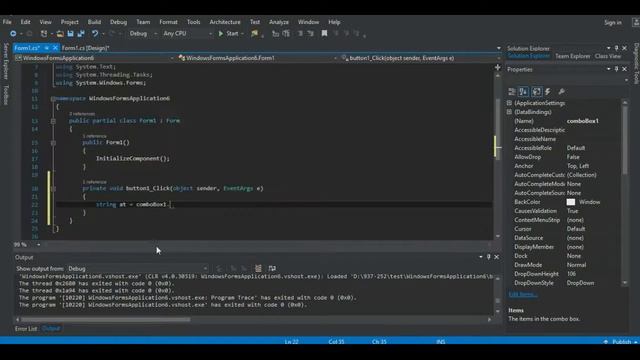Open the Solution Configurations Debug dropdown

(x=143, y=33)
